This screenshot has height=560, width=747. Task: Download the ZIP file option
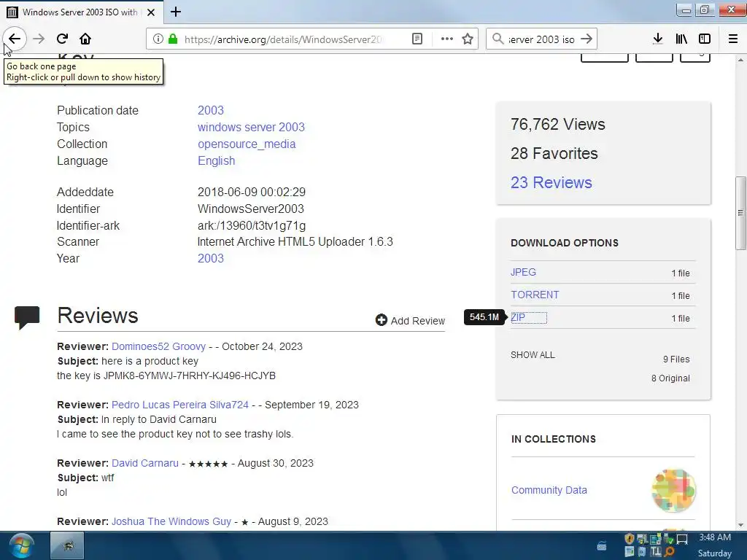click(x=518, y=318)
